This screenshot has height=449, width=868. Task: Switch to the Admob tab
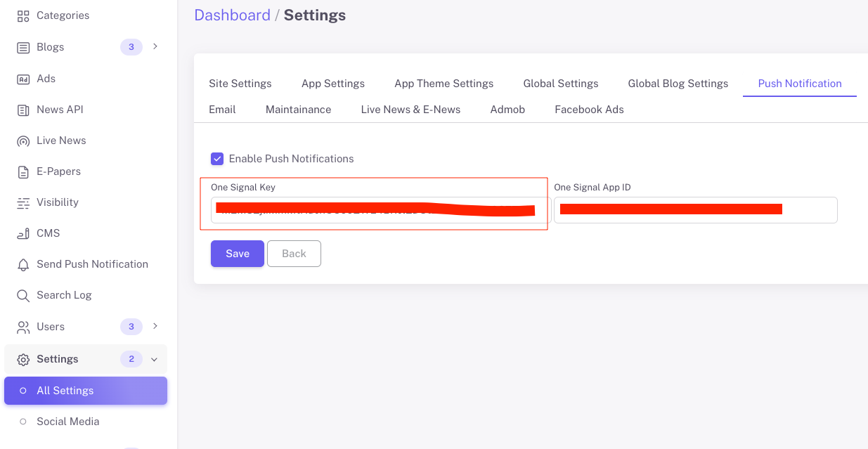(x=507, y=110)
